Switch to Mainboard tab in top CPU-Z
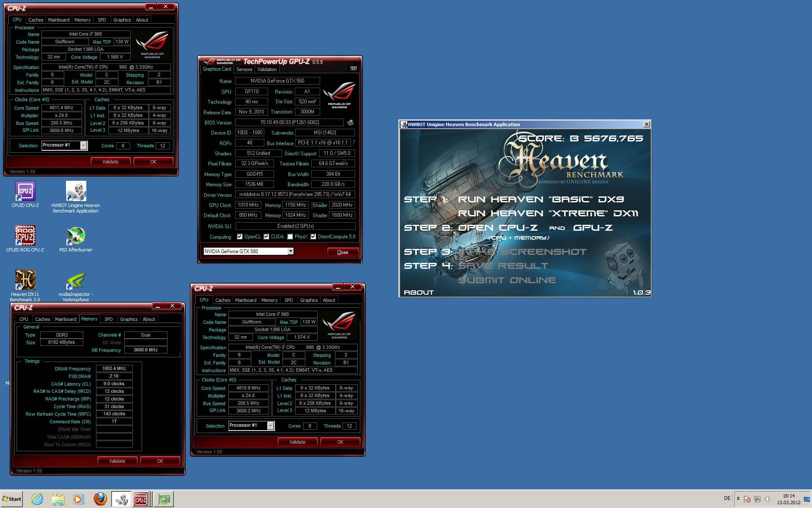812x508 pixels. coord(59,20)
